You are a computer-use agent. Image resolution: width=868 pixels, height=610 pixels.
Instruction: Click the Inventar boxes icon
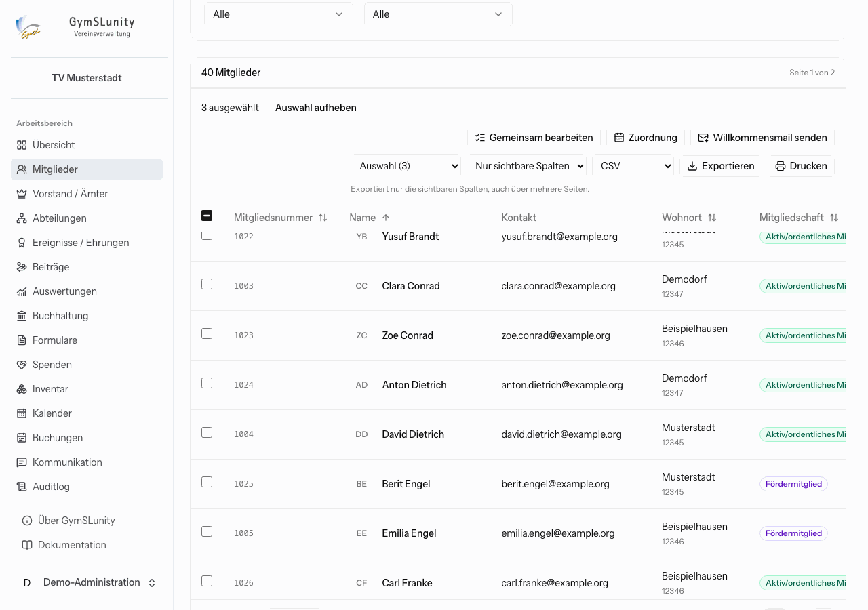pos(22,389)
